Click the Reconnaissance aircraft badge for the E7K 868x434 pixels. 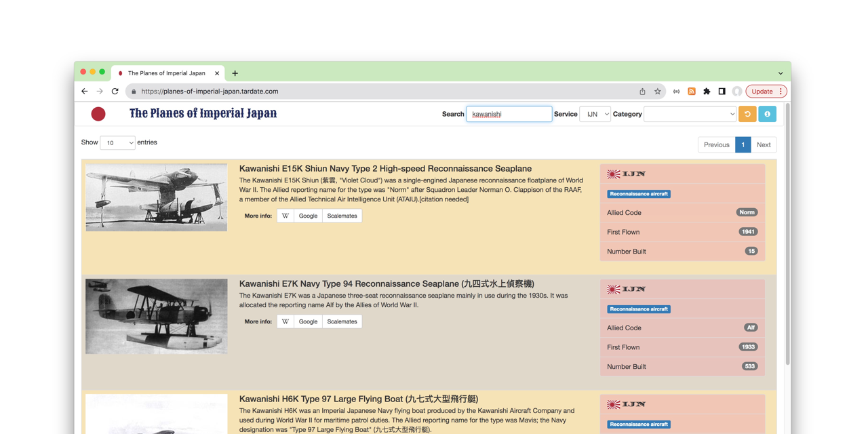tap(638, 309)
